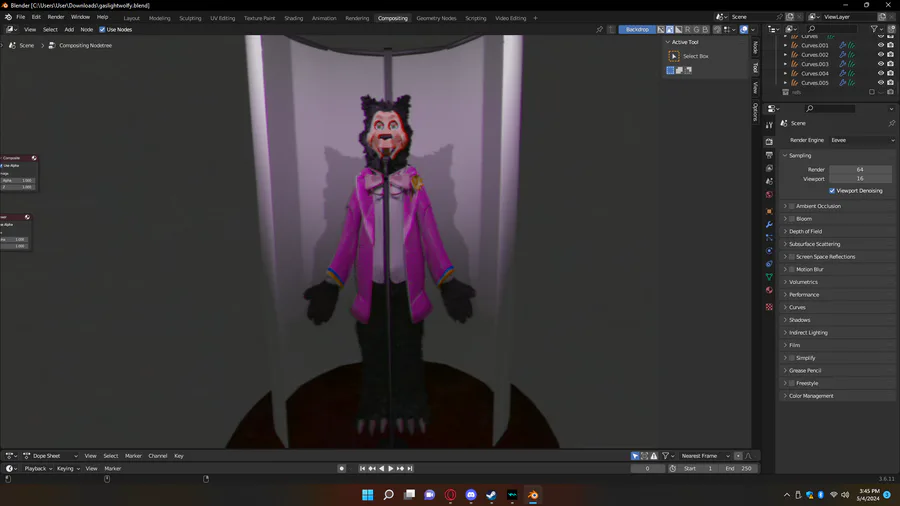Open the Playback popover
This screenshot has width=900, height=506.
(x=38, y=468)
